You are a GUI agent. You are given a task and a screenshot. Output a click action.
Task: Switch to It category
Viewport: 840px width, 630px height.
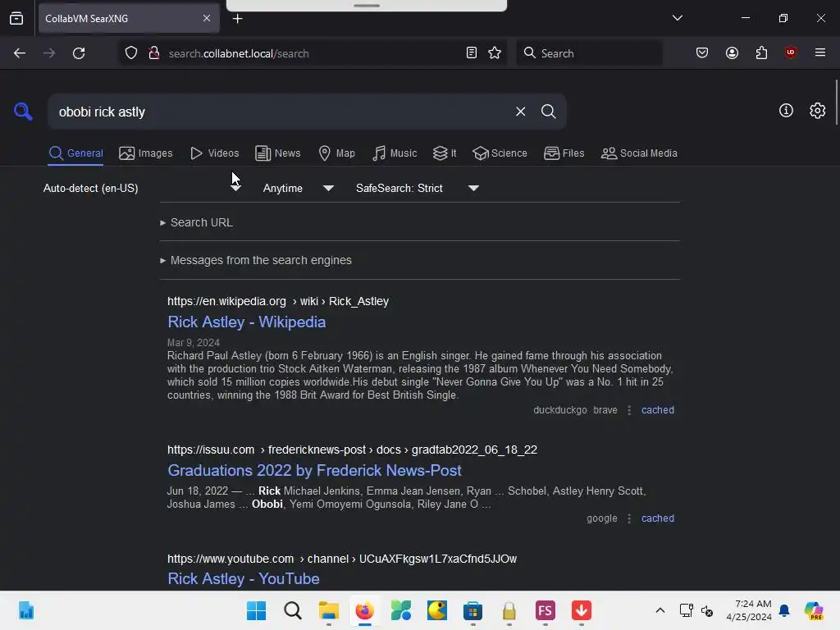(x=445, y=153)
